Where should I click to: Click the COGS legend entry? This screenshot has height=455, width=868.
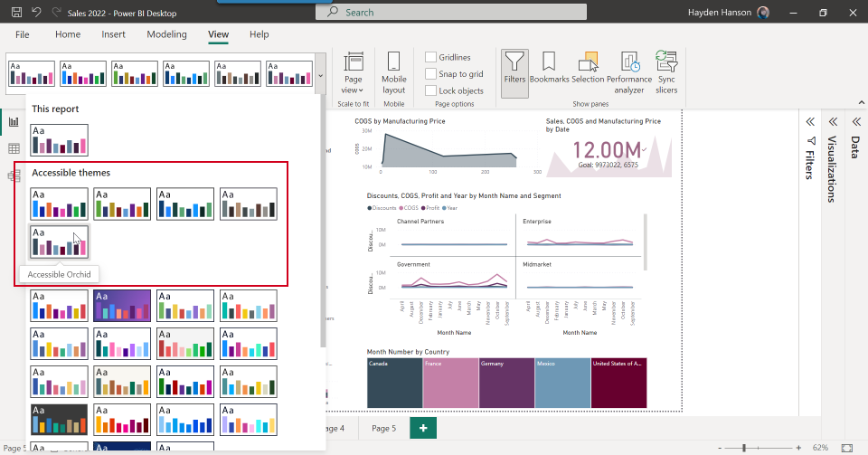pos(409,208)
